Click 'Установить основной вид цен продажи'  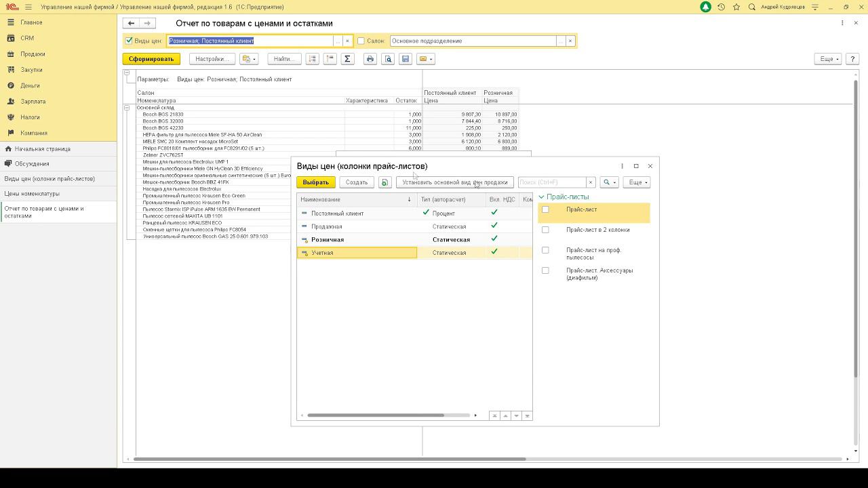click(454, 182)
